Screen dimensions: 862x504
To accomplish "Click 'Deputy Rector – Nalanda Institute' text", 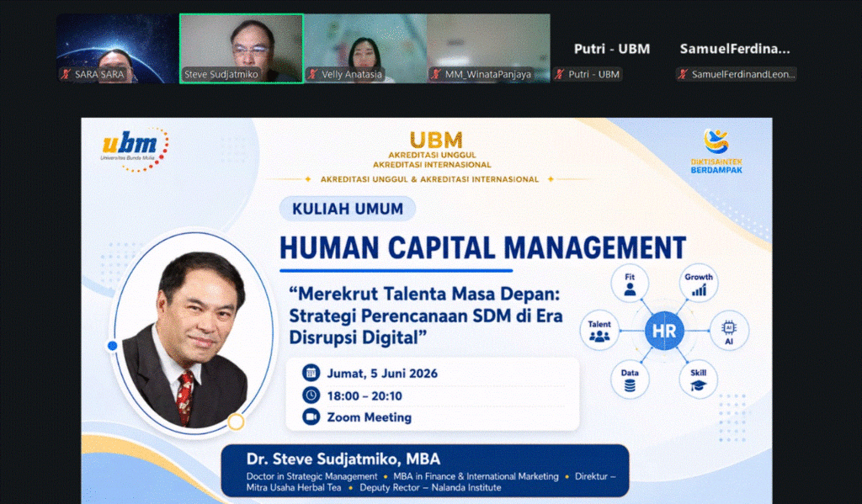I will [430, 487].
